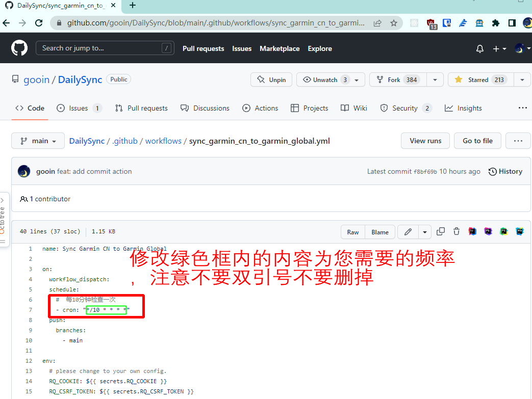Open the Security tab
Screen dimensions: 532x399
click(406, 108)
